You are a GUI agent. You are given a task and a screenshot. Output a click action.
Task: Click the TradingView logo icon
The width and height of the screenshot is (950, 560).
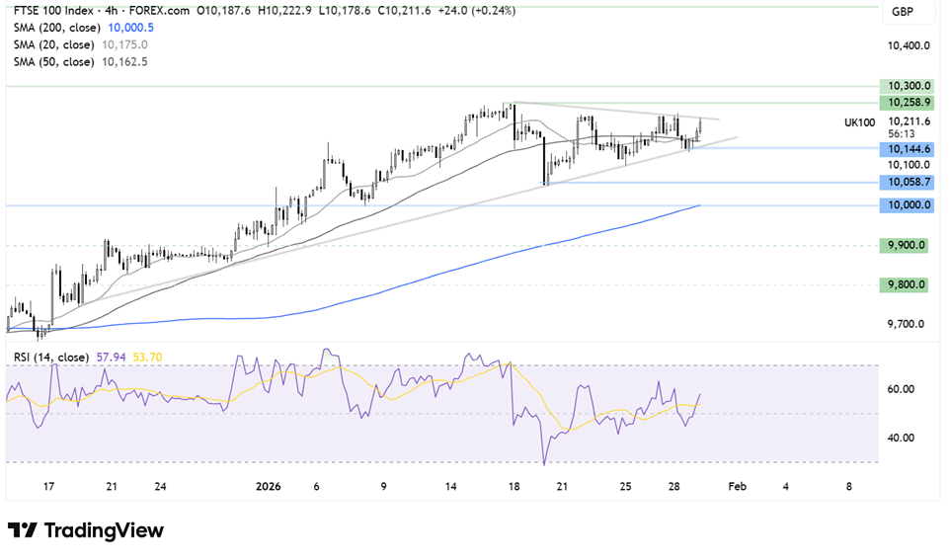click(x=22, y=530)
